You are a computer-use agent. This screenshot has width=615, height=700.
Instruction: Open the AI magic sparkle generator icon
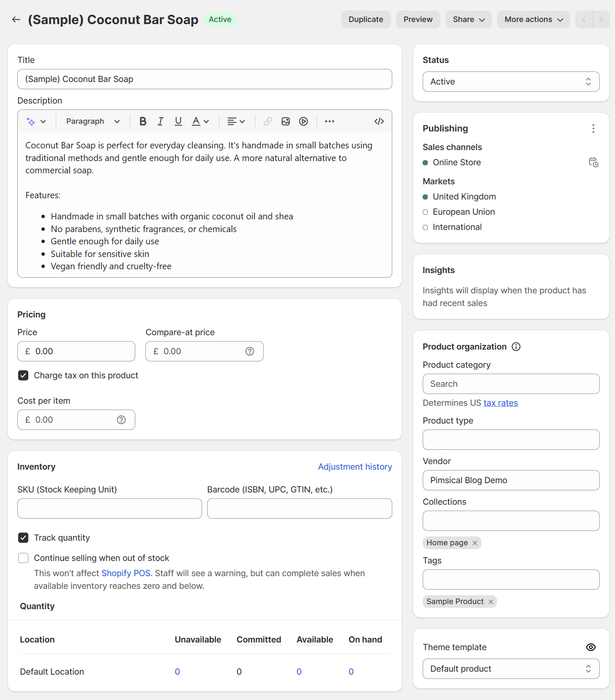(x=31, y=122)
